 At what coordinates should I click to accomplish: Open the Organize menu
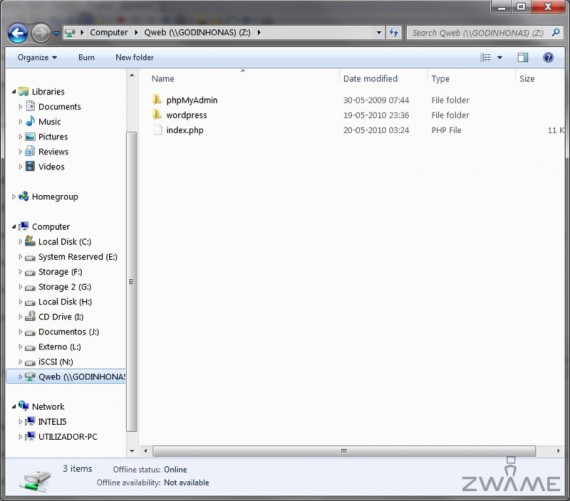click(37, 57)
